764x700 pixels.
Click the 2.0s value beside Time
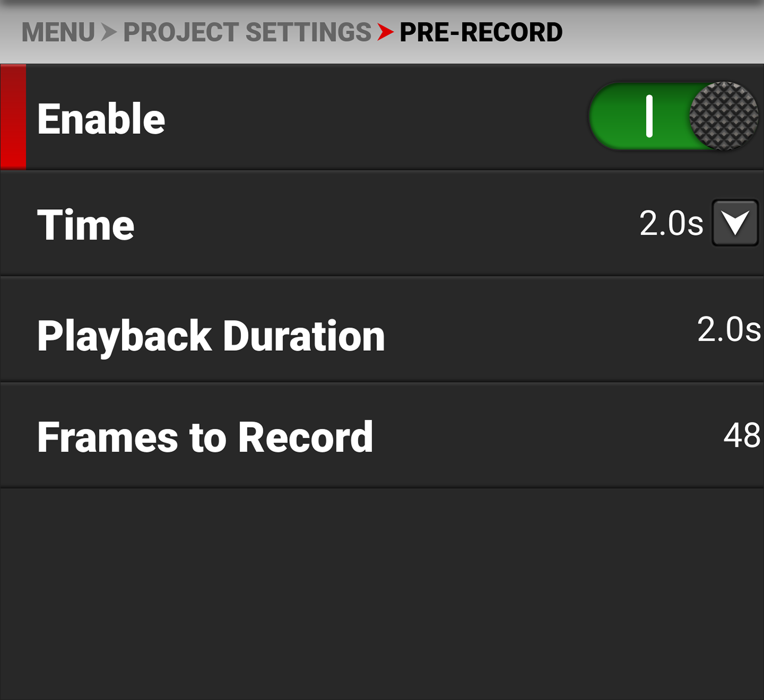[671, 223]
